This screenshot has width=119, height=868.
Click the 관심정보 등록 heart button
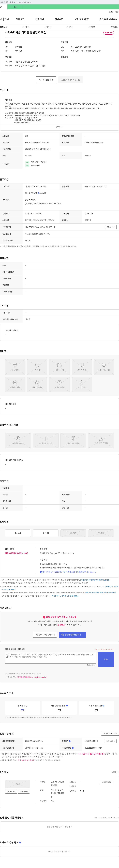coord(46,80)
